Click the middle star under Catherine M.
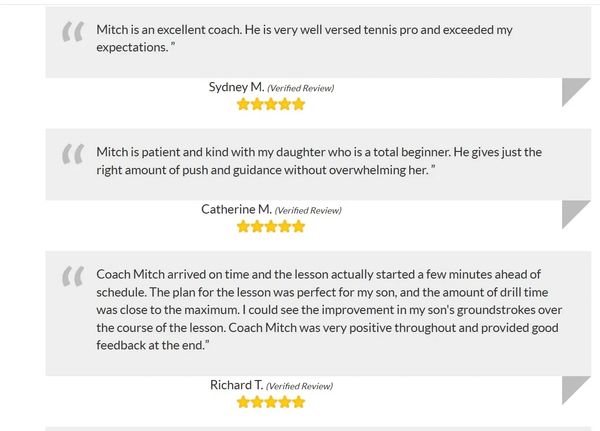This screenshot has height=431, width=600. coord(271,226)
